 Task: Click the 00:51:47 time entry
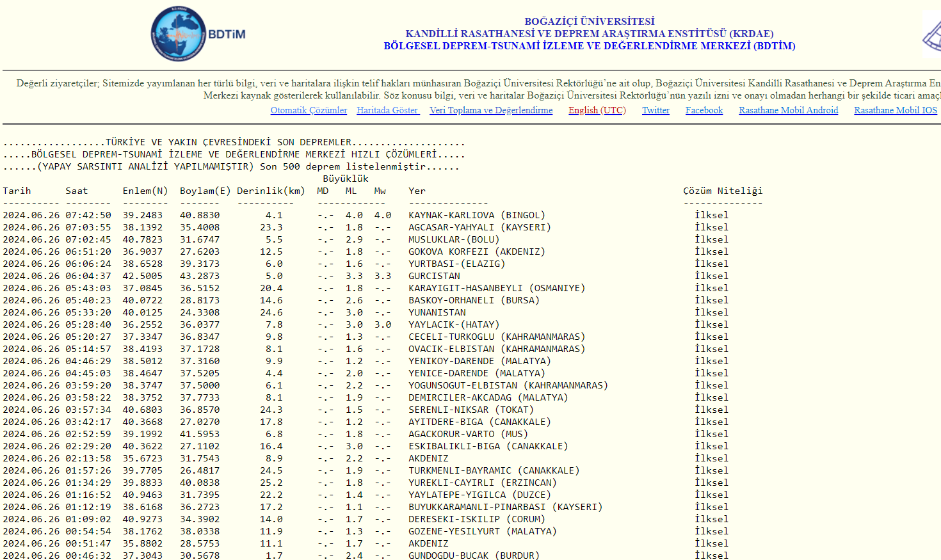(88, 543)
